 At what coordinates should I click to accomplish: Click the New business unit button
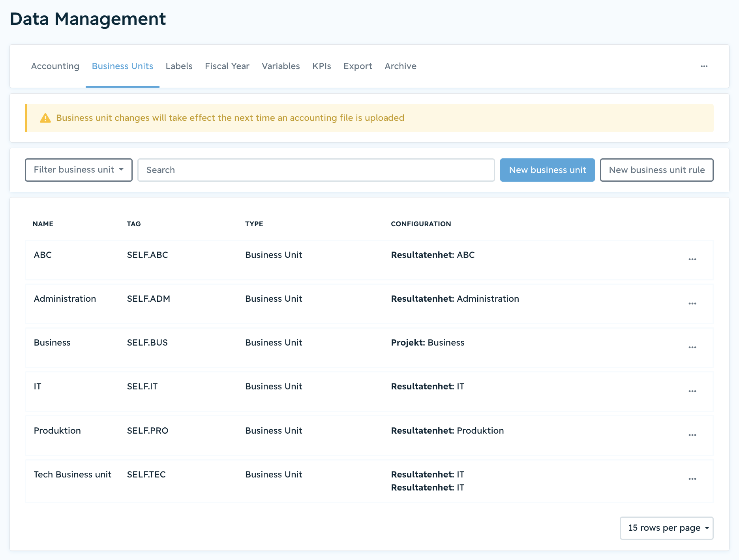point(547,170)
